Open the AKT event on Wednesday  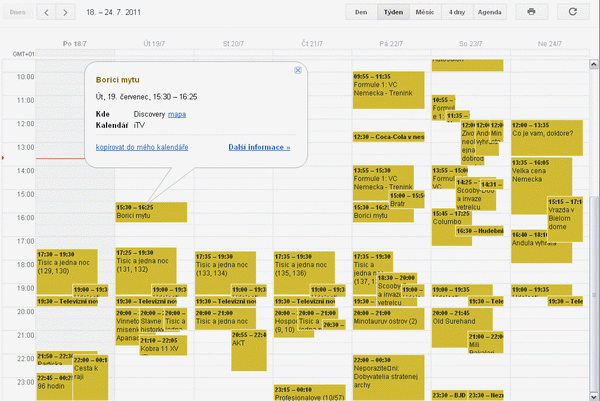(249, 350)
